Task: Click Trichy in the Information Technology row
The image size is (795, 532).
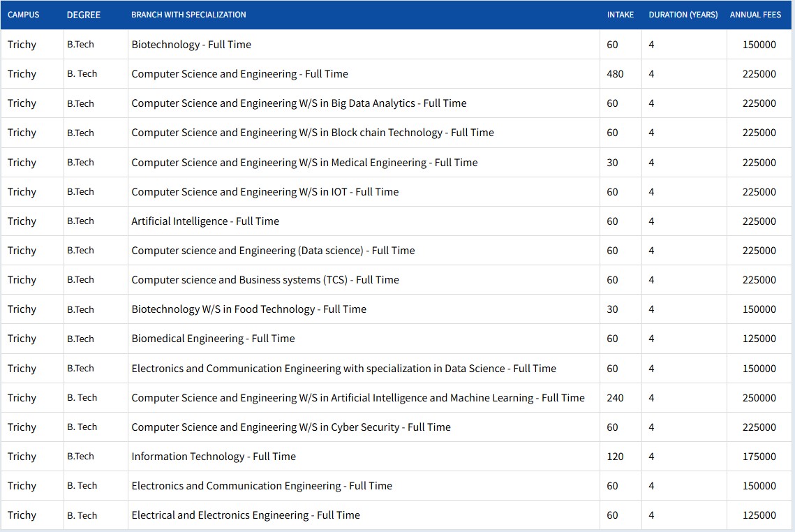Action: [22, 457]
